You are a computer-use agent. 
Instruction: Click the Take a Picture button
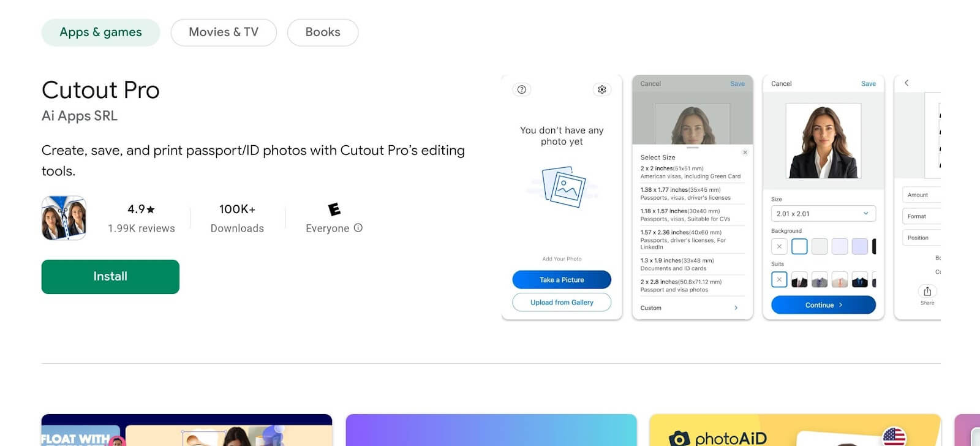coord(562,280)
